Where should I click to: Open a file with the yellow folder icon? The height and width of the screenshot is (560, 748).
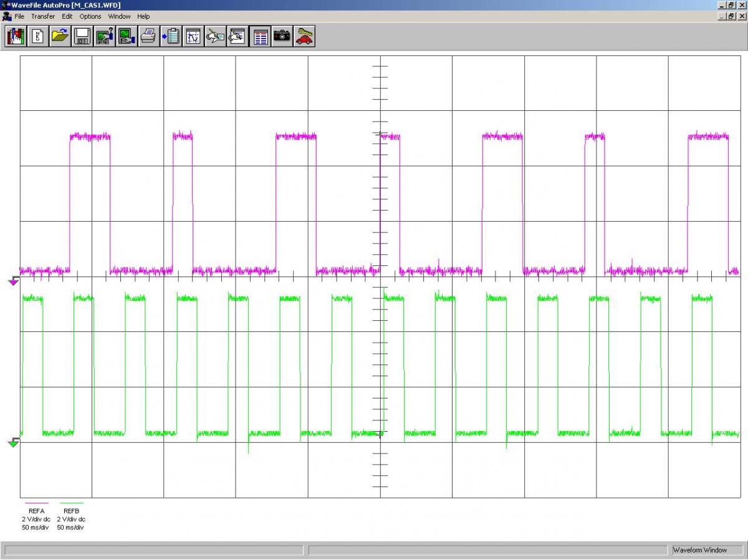[60, 37]
